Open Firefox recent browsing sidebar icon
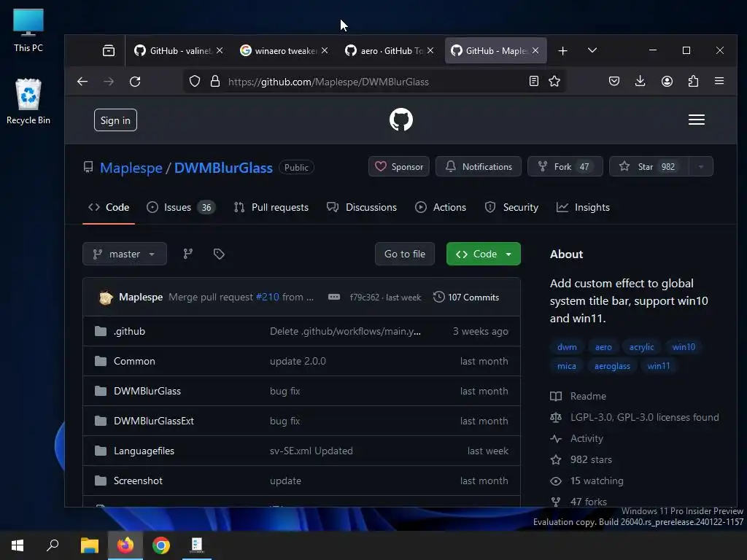 point(109,50)
